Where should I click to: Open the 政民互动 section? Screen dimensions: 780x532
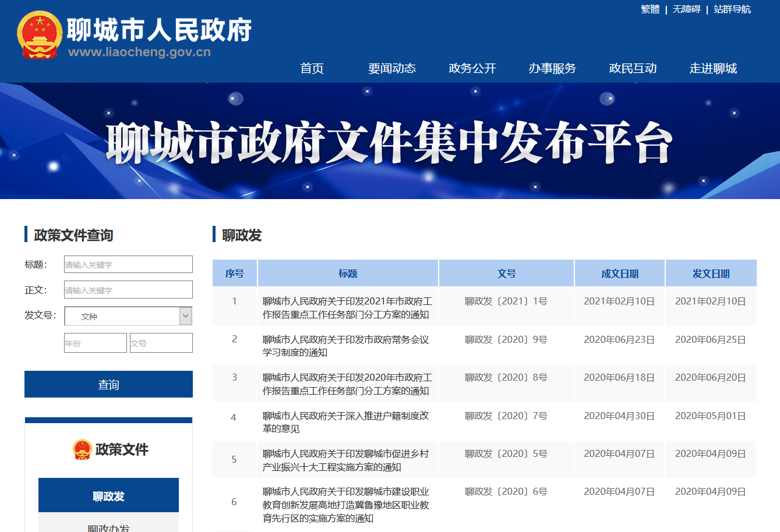point(632,69)
